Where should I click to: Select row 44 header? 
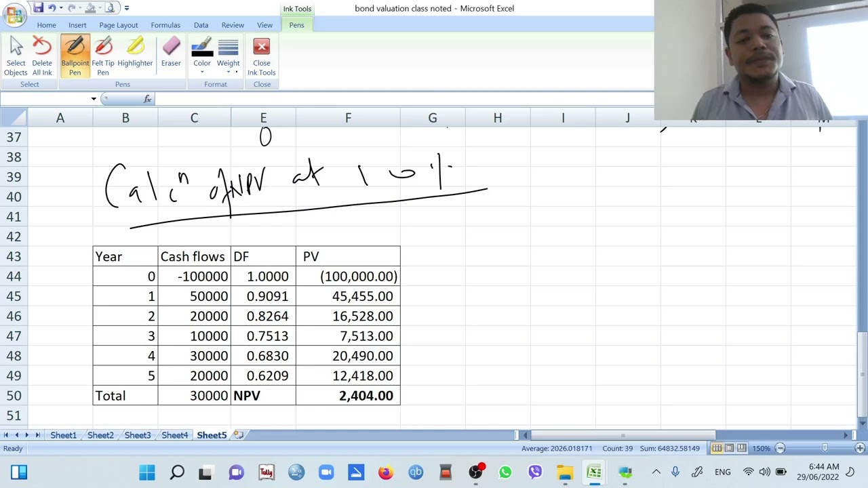(x=14, y=277)
